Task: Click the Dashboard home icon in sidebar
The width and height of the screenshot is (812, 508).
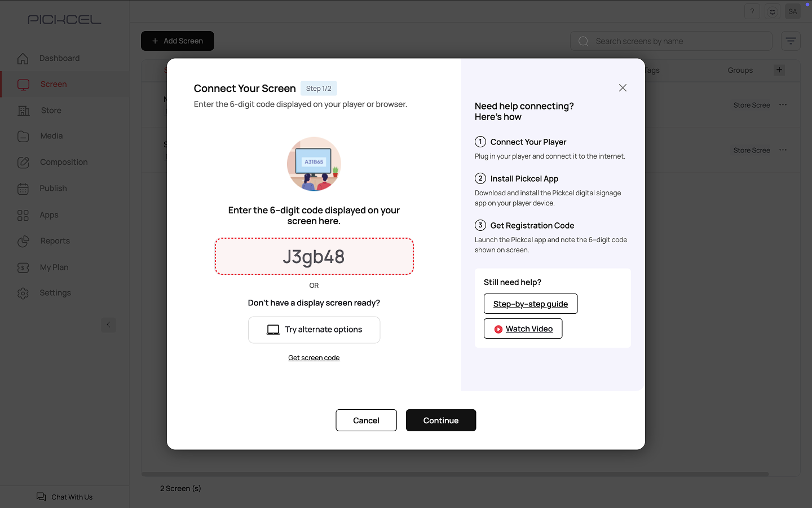Action: tap(23, 59)
